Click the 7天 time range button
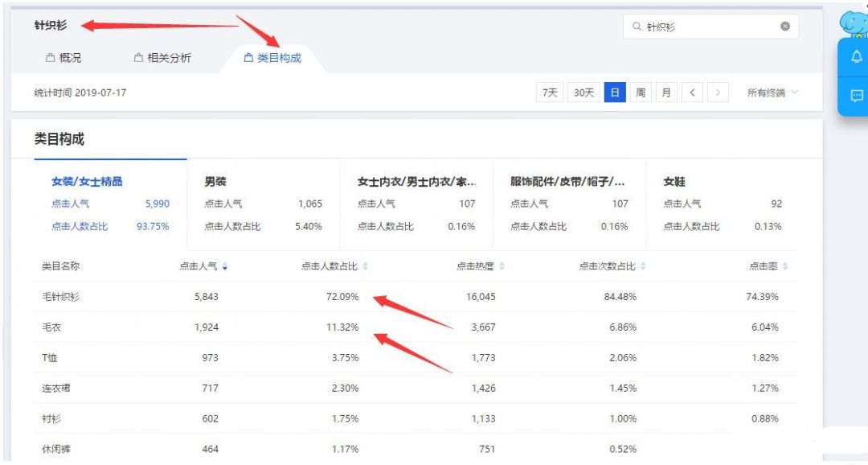Image resolution: width=868 pixels, height=465 pixels. [x=552, y=93]
